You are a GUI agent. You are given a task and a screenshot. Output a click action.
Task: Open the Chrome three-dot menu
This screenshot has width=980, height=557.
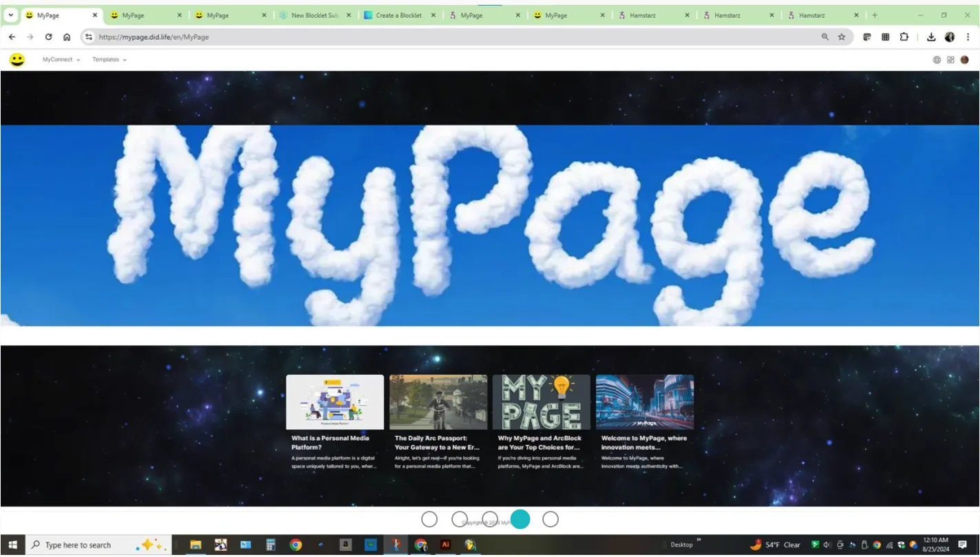pos(967,37)
